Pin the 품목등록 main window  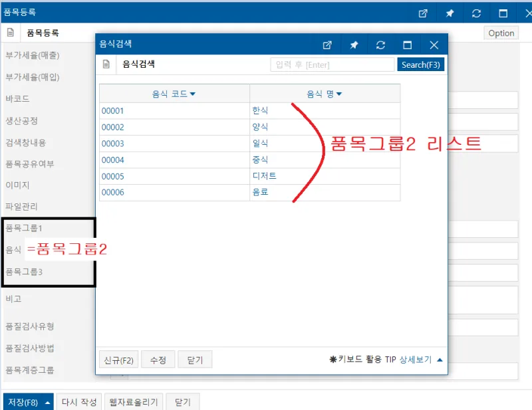450,13
